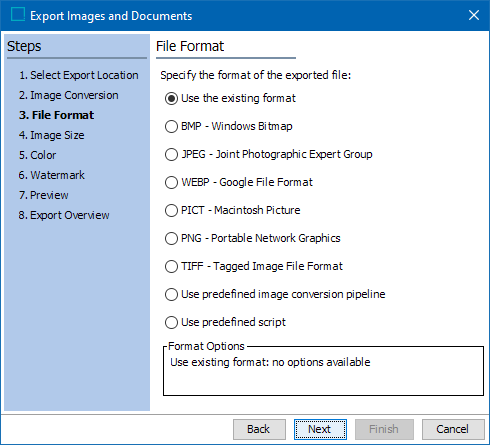Open the Preview step

click(44, 195)
